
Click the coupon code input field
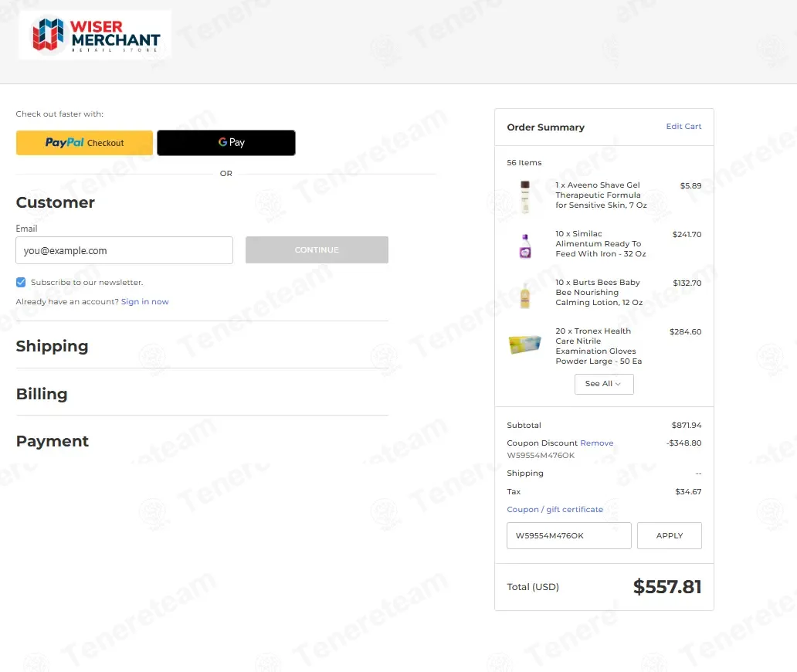coord(568,536)
